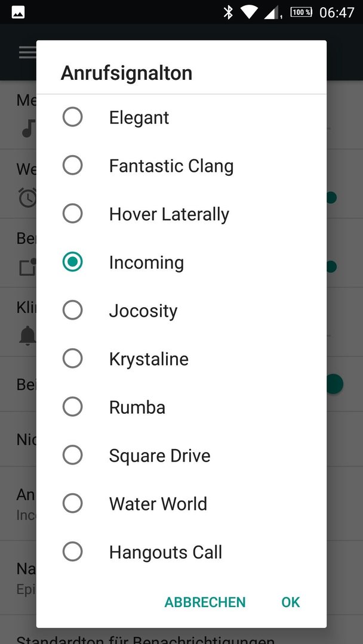The height and width of the screenshot is (644, 363).
Task: Tap the Bluetooth status bar icon
Action: pos(227,12)
